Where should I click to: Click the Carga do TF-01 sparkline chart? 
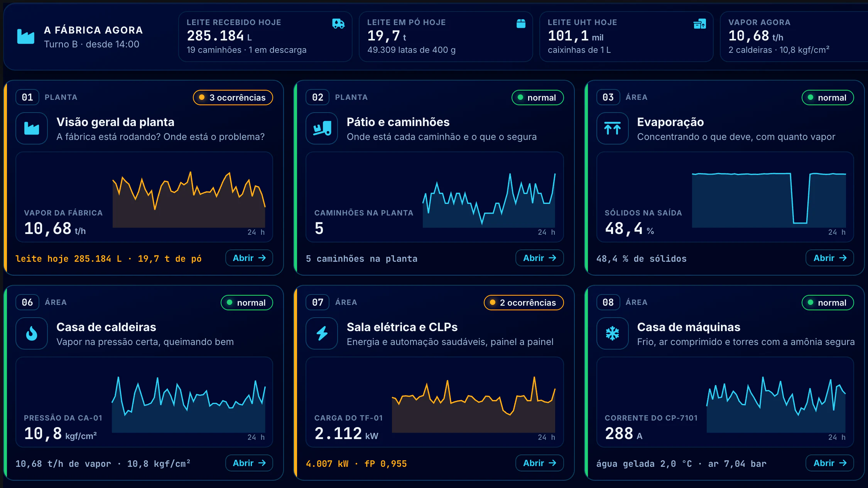(x=473, y=404)
